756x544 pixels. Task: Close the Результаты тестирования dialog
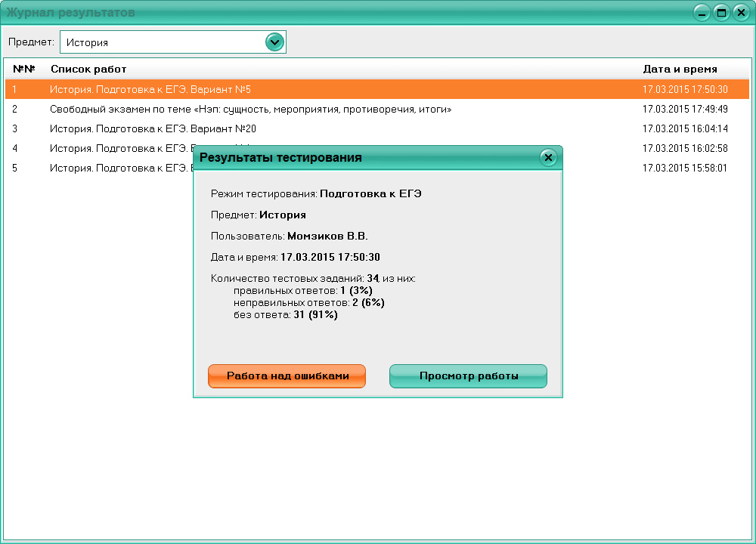[548, 156]
